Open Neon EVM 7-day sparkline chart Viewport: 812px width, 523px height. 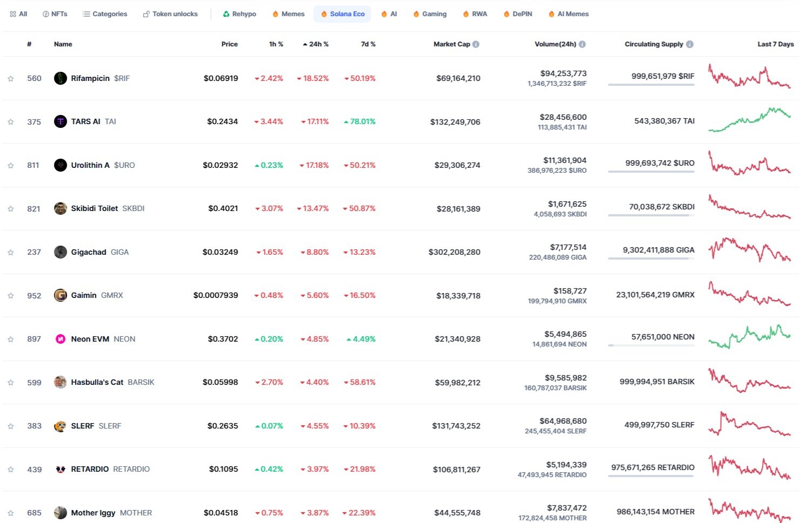tap(749, 337)
